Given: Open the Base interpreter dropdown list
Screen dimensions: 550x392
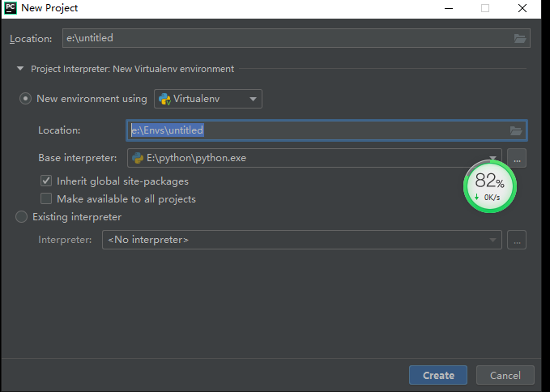Looking at the screenshot, I should (492, 158).
